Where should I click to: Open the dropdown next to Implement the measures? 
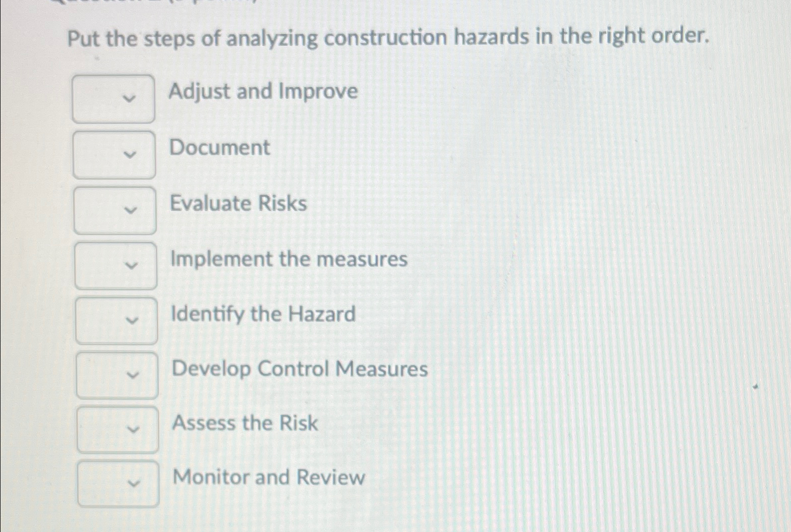[x=116, y=265]
